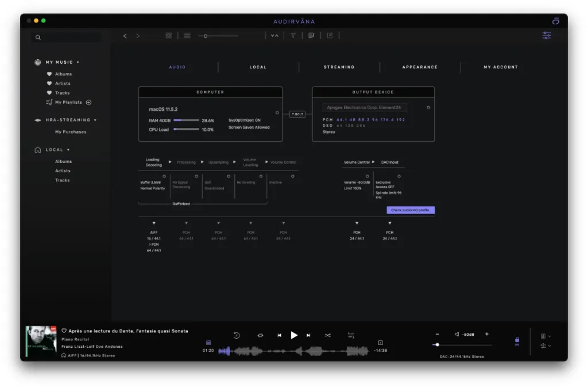Click inactive Volume Control stage circle

[x=292, y=176]
